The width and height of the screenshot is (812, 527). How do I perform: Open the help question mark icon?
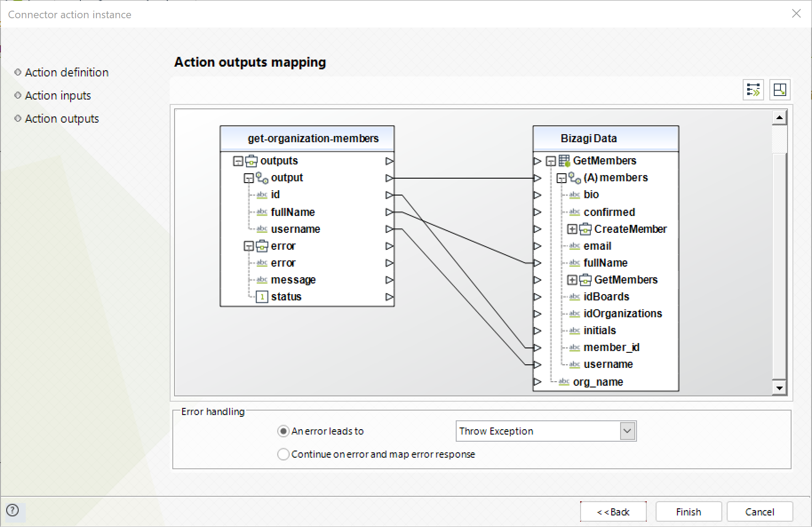click(x=12, y=510)
